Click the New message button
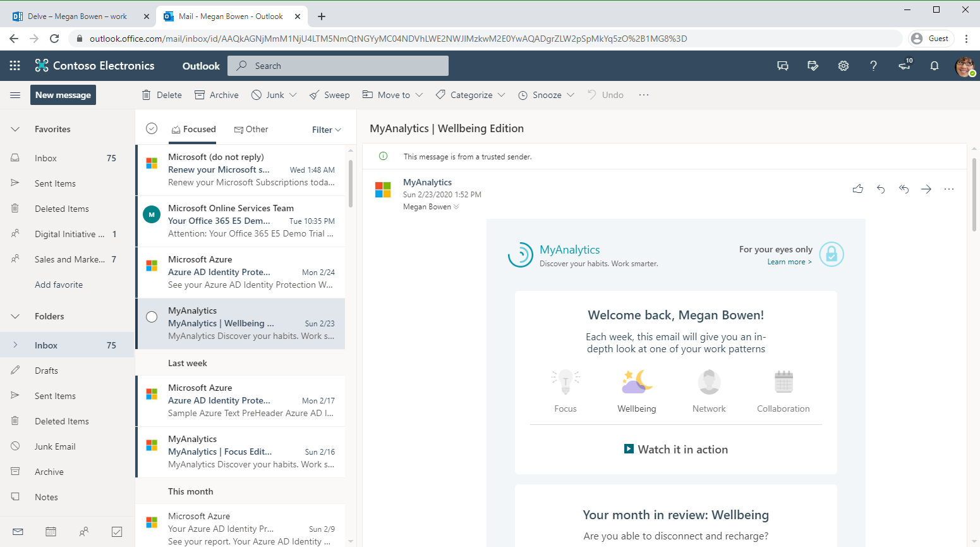This screenshot has width=980, height=547. [63, 95]
